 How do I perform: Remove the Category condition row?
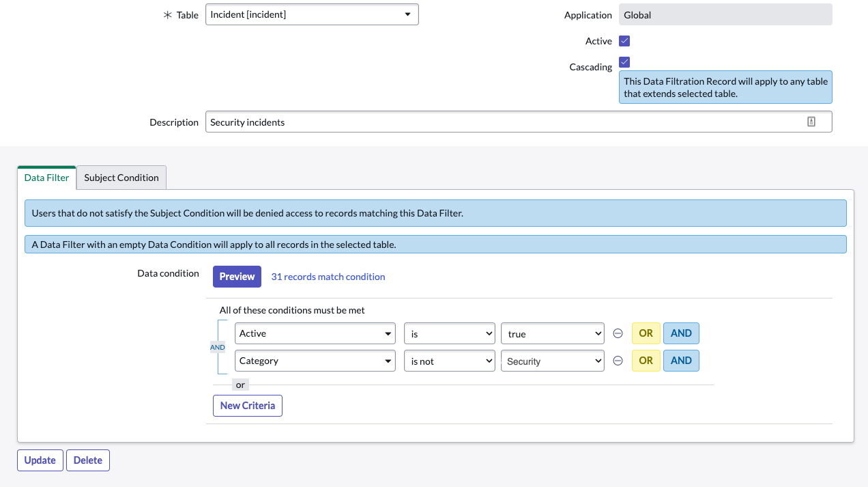(x=618, y=361)
